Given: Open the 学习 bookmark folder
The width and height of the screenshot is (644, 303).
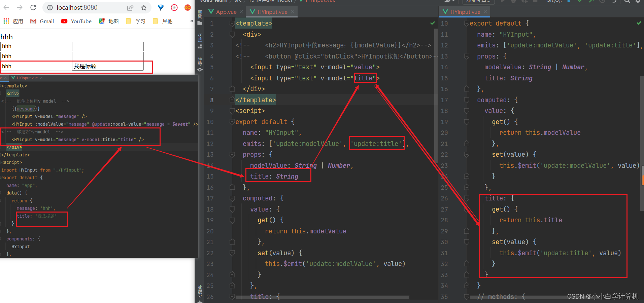Looking at the screenshot, I should point(136,21).
